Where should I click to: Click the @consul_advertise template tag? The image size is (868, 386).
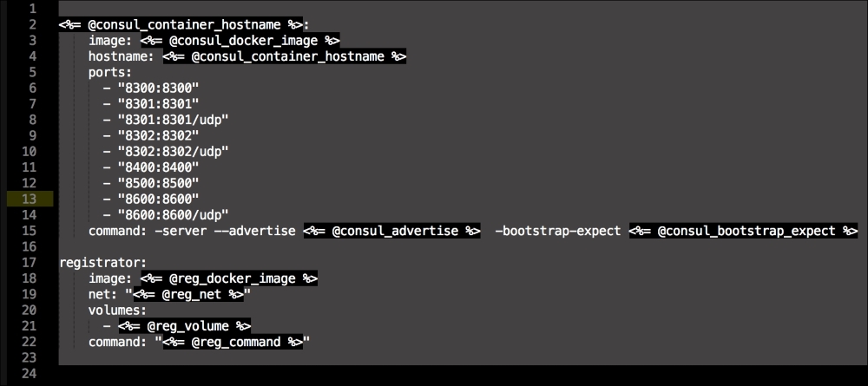pos(391,231)
